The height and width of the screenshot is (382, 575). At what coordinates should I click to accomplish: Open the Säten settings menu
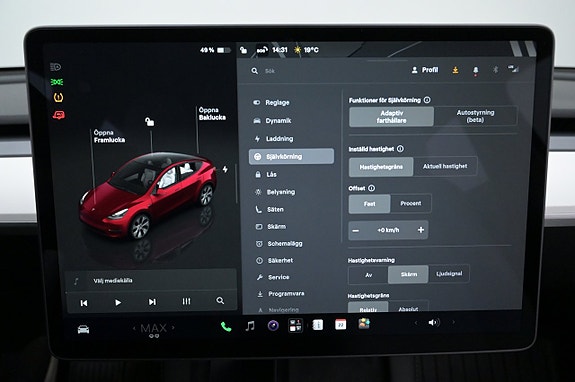[270, 209]
